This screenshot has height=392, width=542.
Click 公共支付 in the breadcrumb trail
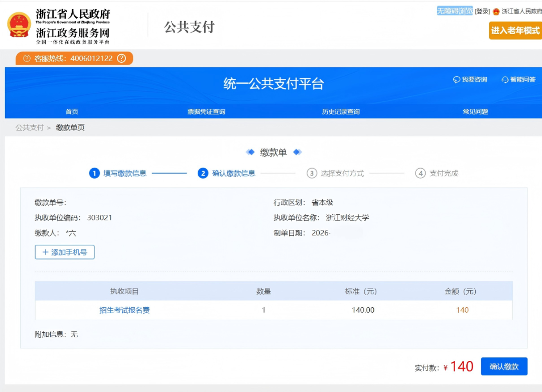[29, 127]
